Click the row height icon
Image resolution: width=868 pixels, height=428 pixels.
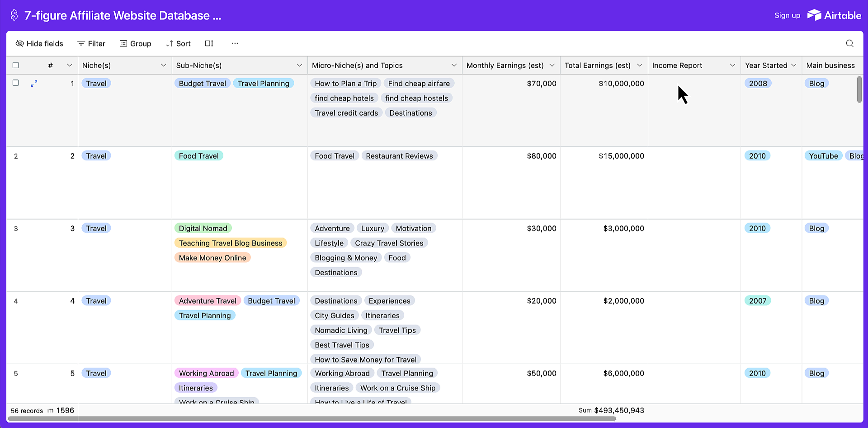pyautogui.click(x=209, y=43)
